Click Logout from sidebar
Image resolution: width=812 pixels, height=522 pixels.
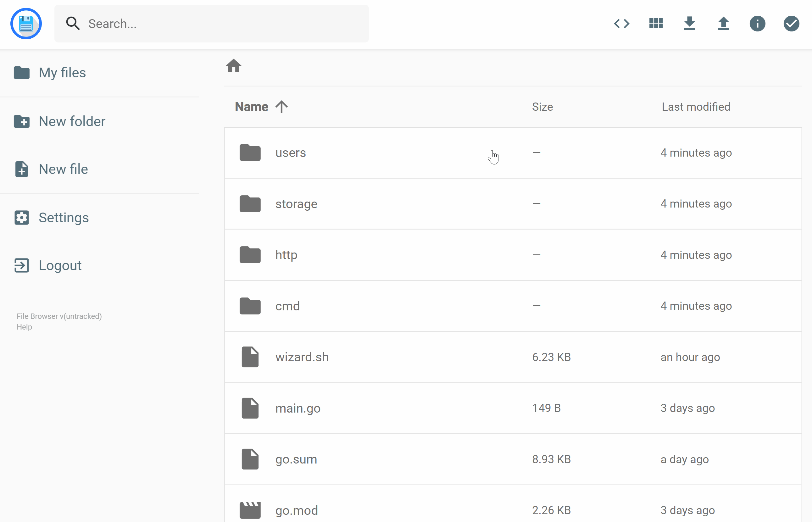tap(59, 265)
